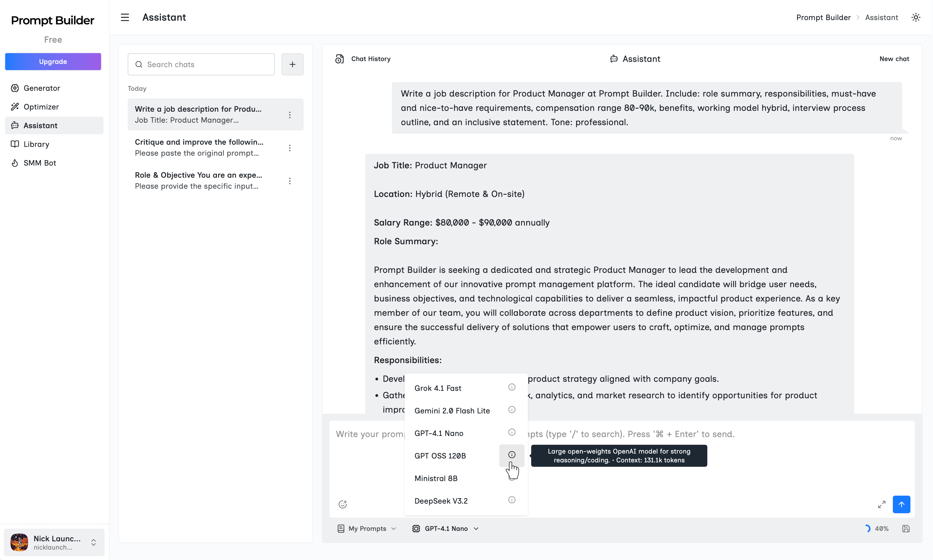This screenshot has width=933, height=560.
Task: Open the Library from the sidebar
Action: [36, 144]
